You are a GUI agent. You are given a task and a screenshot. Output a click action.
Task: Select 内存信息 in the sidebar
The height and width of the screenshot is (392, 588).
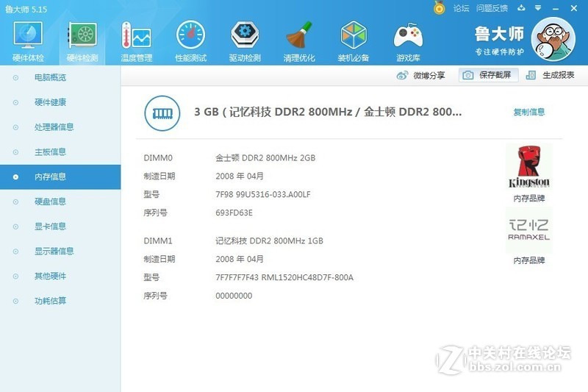(60, 177)
